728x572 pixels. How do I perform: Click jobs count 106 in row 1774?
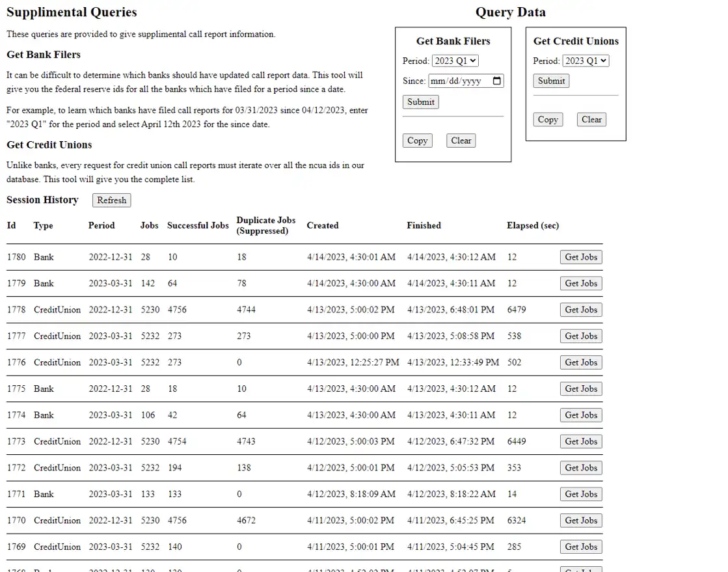tap(148, 415)
